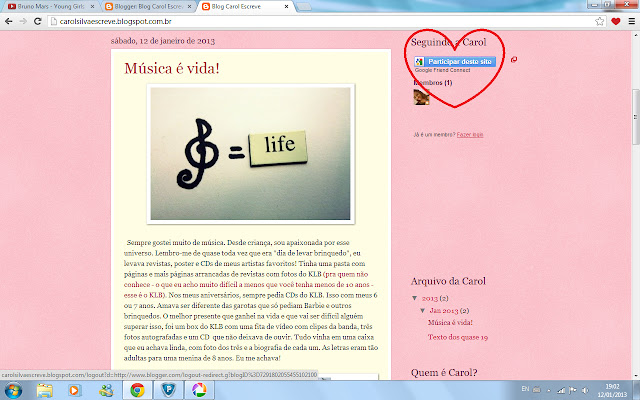
Task: Click the keyboard icon in the tray
Action: coord(537,389)
